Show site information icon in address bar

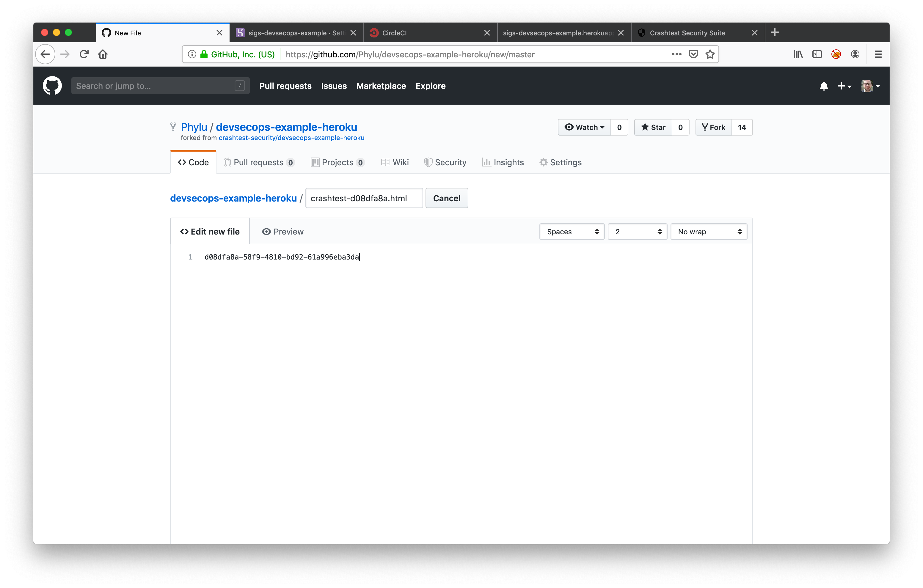pos(192,54)
